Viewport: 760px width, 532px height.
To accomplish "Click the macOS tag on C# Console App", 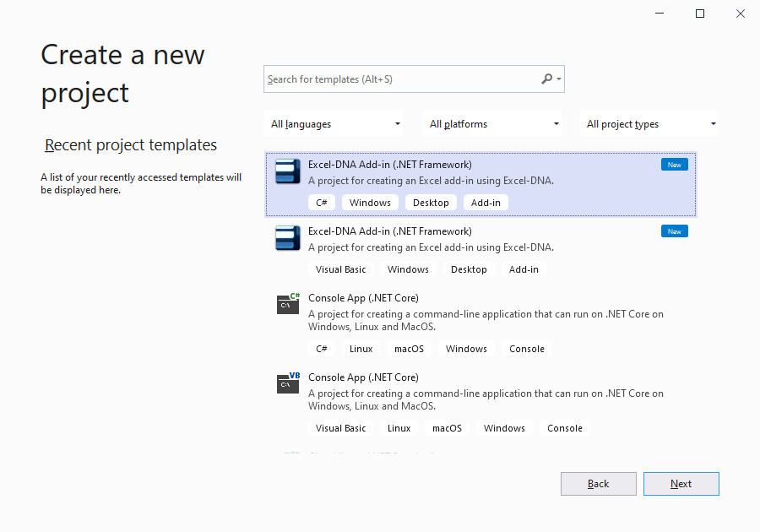I will (409, 349).
